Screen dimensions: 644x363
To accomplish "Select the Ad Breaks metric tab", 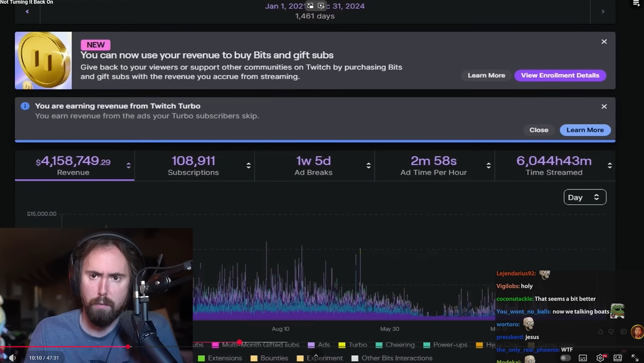I will [313, 165].
